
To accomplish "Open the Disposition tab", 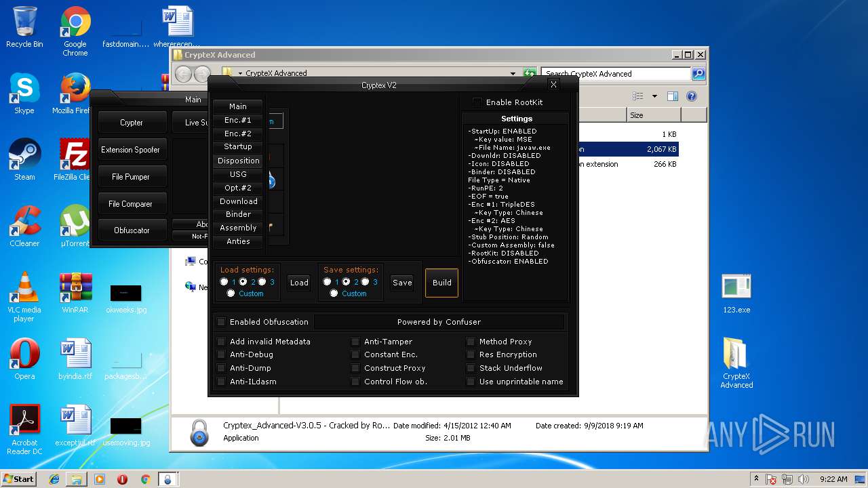I will [238, 161].
